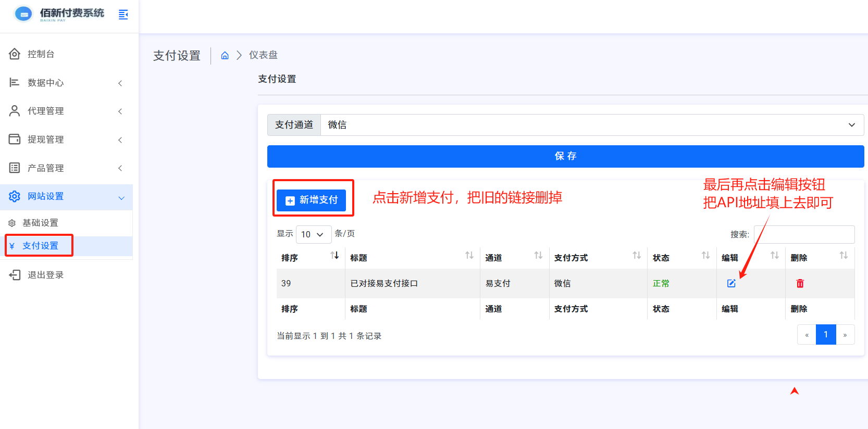Click the 新增支付 button

click(312, 200)
